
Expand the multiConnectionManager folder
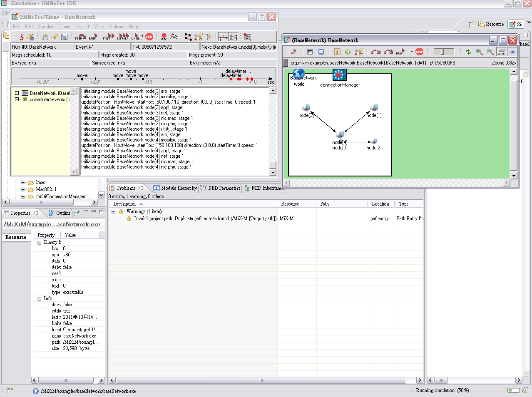[x=23, y=196]
